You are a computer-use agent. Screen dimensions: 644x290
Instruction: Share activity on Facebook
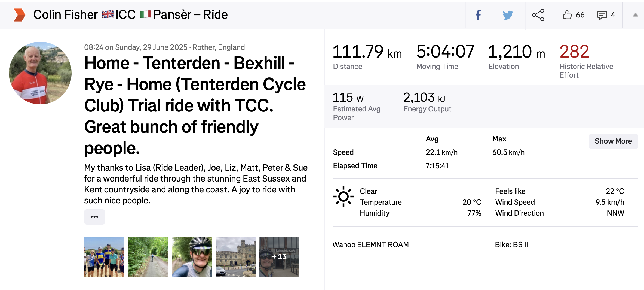click(x=478, y=15)
